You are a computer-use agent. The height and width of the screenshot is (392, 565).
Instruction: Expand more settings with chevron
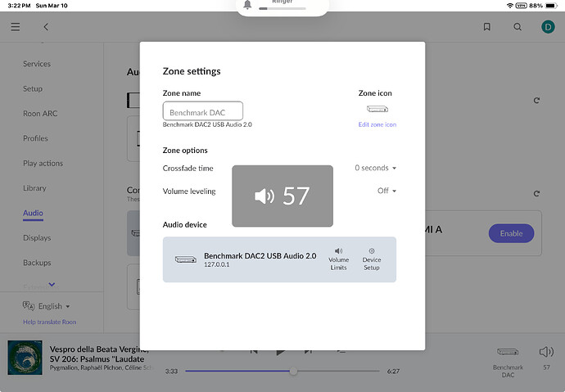coord(52,284)
